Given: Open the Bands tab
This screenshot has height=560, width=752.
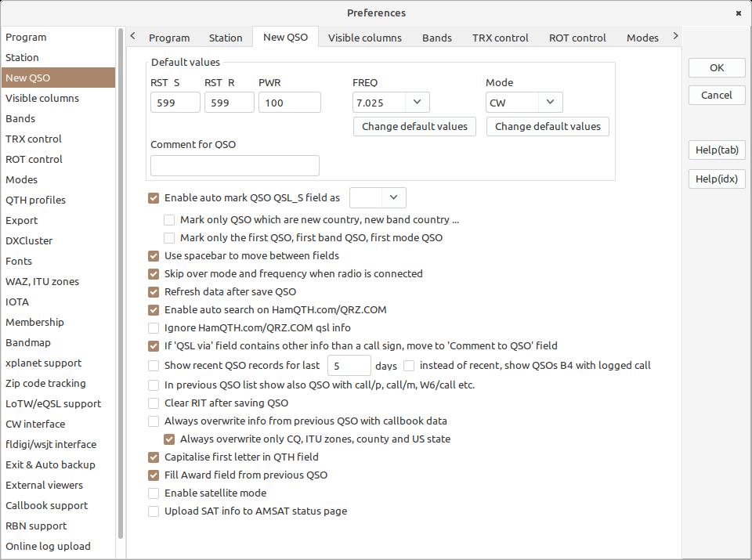Looking at the screenshot, I should 437,38.
